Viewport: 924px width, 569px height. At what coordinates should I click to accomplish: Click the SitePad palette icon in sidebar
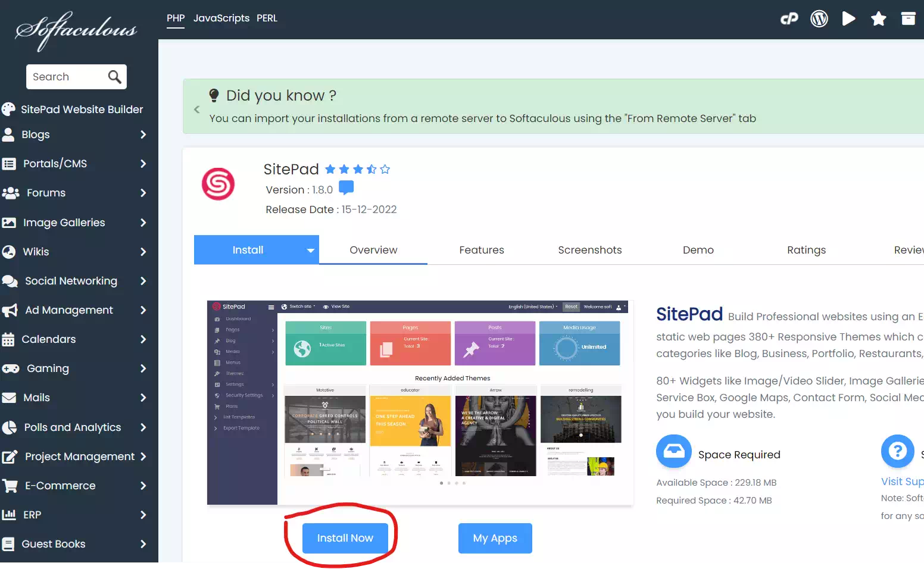pyautogui.click(x=8, y=109)
